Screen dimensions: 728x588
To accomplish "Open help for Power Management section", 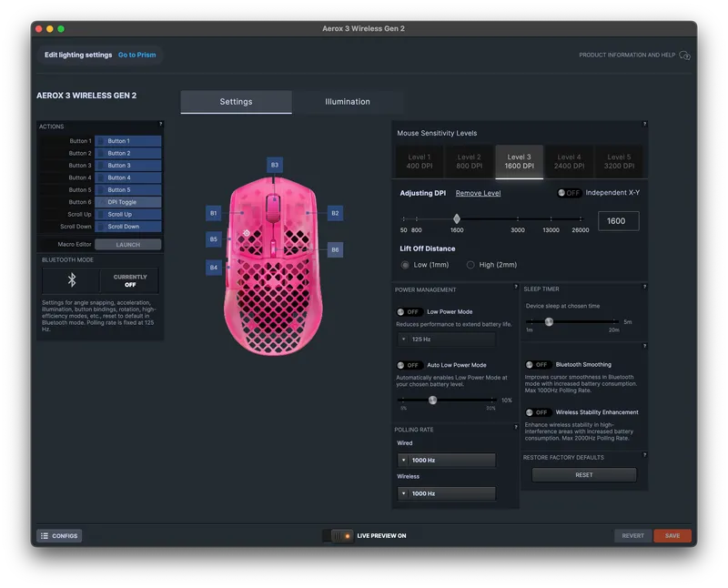I will point(516,287).
